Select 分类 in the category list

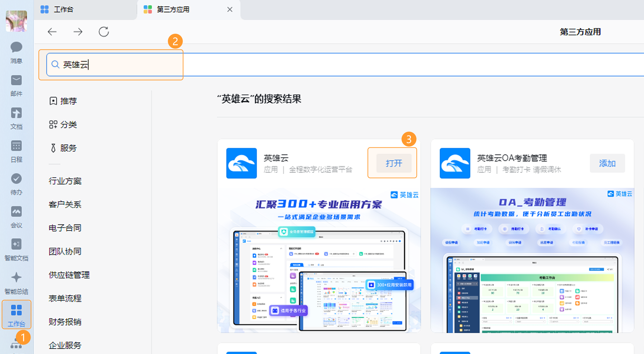63,124
